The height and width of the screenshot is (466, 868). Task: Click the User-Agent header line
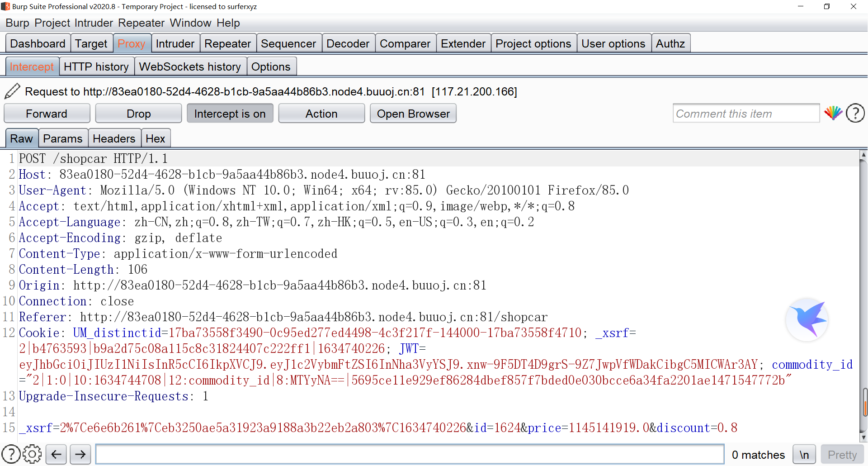click(324, 190)
